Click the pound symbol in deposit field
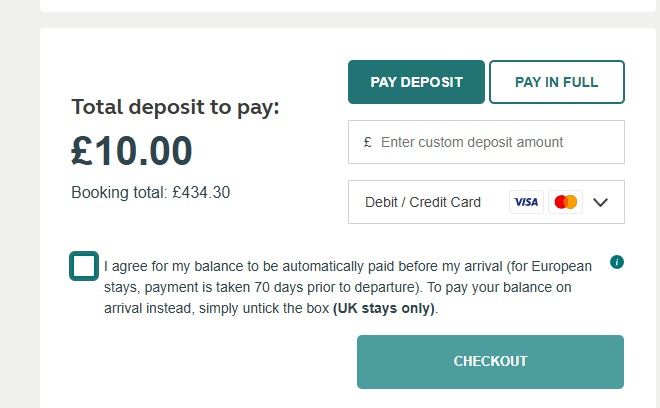 pyautogui.click(x=368, y=142)
